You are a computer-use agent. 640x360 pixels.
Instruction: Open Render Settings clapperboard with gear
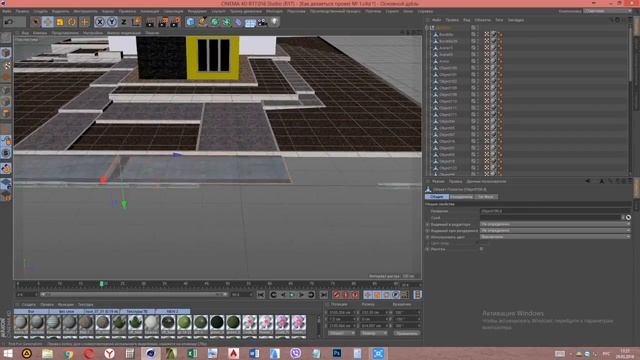click(x=176, y=22)
